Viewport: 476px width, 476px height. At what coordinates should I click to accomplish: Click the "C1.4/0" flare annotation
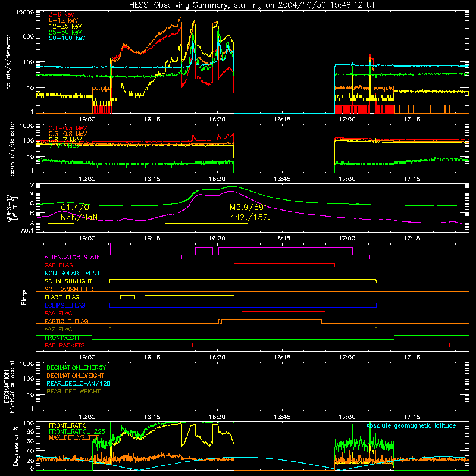pos(75,207)
